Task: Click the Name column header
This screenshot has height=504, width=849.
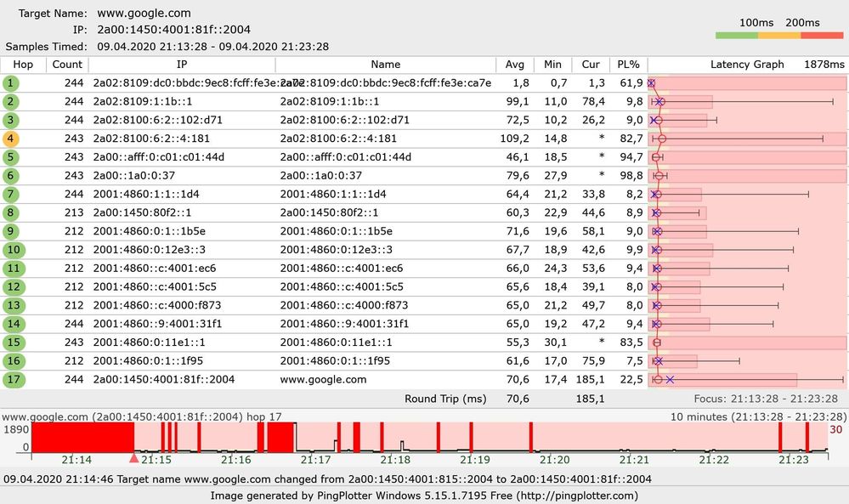Action: point(386,65)
